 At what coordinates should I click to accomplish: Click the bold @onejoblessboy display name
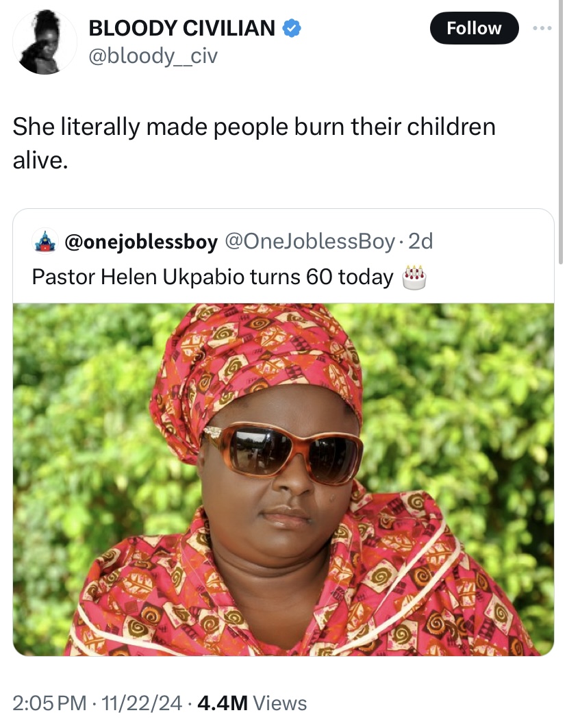click(141, 241)
